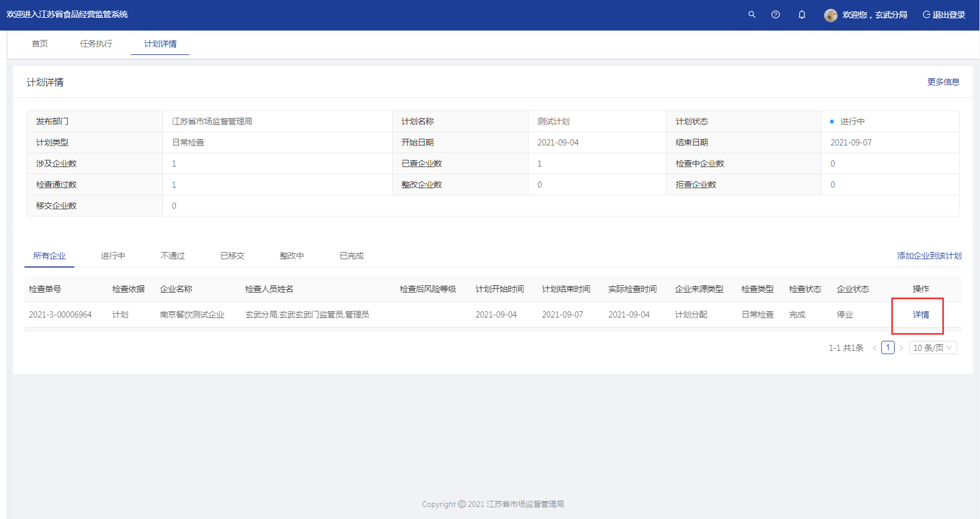Go to previous page arrow in pagination
Image resolution: width=980 pixels, height=519 pixels.
click(874, 348)
